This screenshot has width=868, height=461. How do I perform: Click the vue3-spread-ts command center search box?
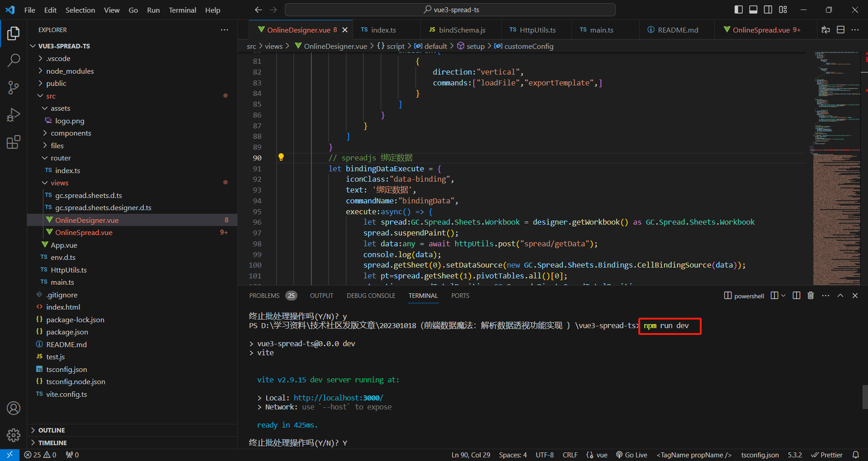point(450,9)
